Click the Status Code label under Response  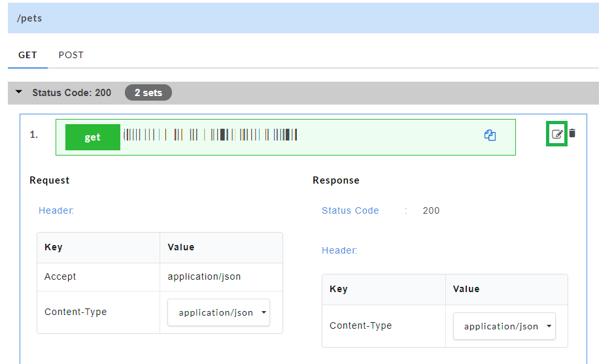[350, 210]
